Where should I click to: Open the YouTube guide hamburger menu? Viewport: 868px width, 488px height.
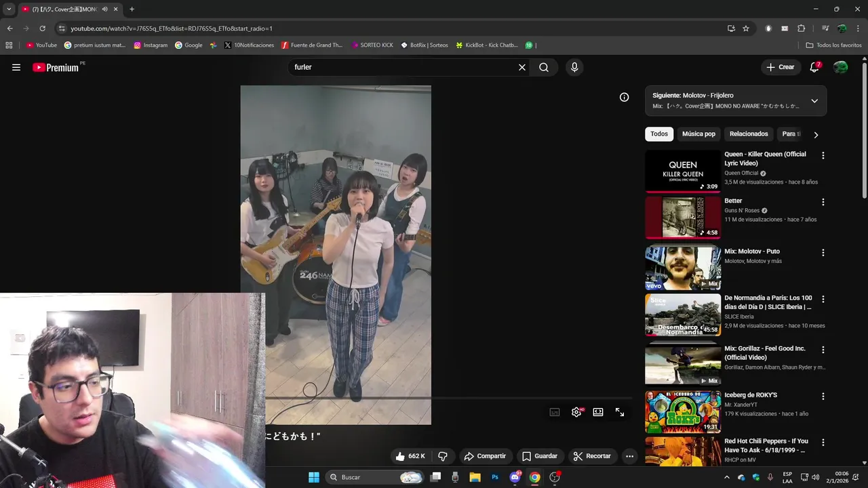[x=16, y=67]
